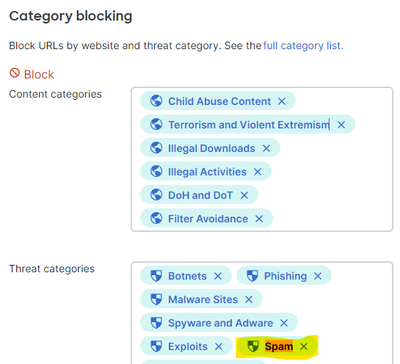Click the globe icon on Illegal Downloads
Image resolution: width=400 pixels, height=364 pixels.
pos(156,148)
